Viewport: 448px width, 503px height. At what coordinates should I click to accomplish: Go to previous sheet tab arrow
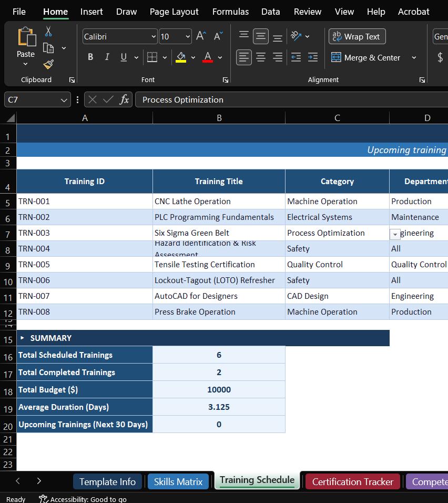(18, 481)
